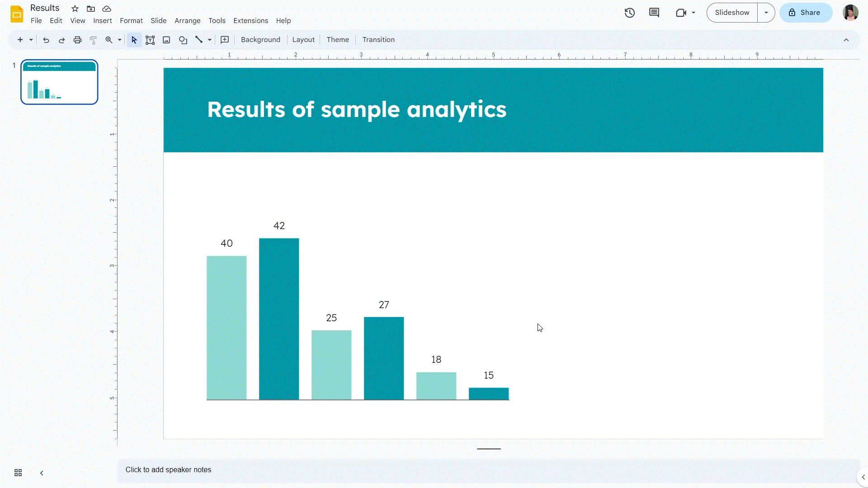The image size is (868, 488).
Task: Click the Undo icon in toolbar
Action: [46, 40]
